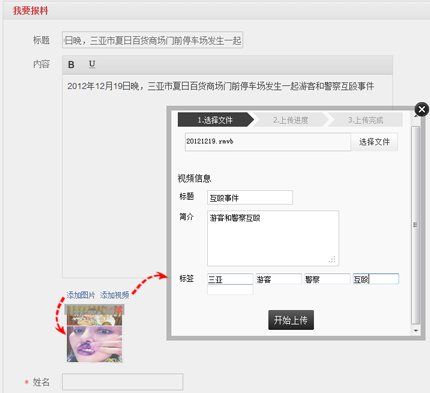Click the 我要报料 heading

tap(31, 11)
